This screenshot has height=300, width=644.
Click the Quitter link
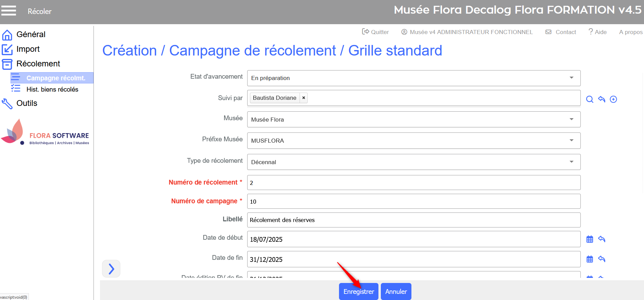pyautogui.click(x=375, y=32)
